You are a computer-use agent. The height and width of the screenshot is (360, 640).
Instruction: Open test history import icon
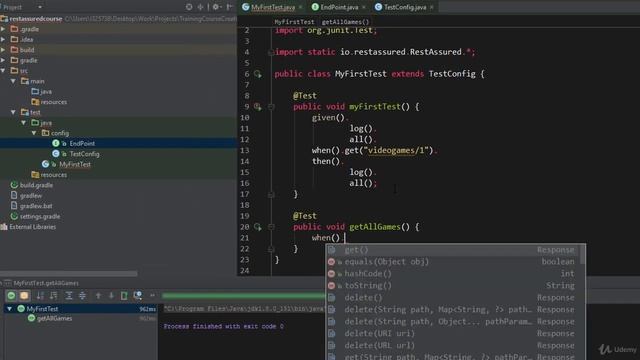[138, 296]
